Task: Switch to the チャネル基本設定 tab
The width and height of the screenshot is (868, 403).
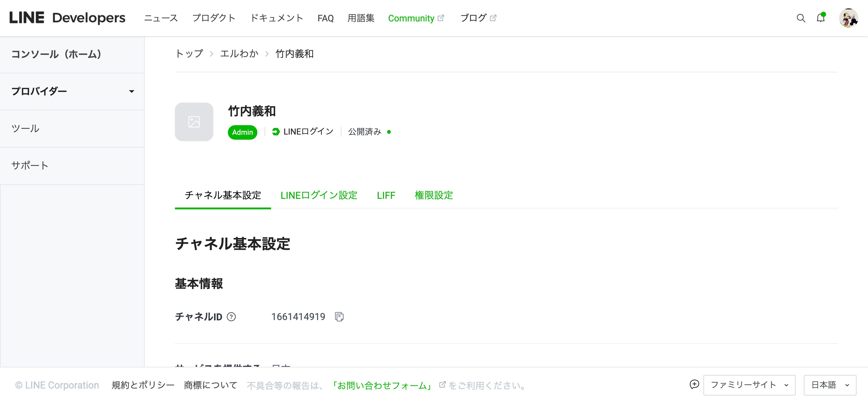Action: [x=223, y=195]
